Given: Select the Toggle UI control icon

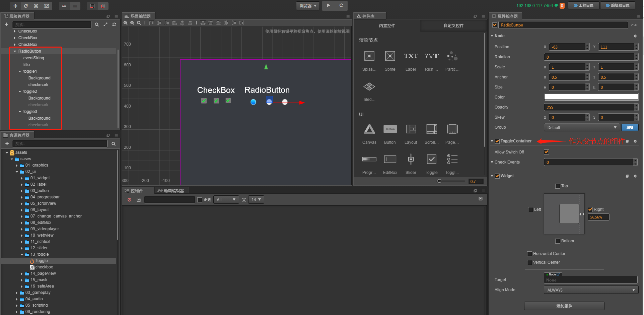Looking at the screenshot, I should (x=431, y=160).
